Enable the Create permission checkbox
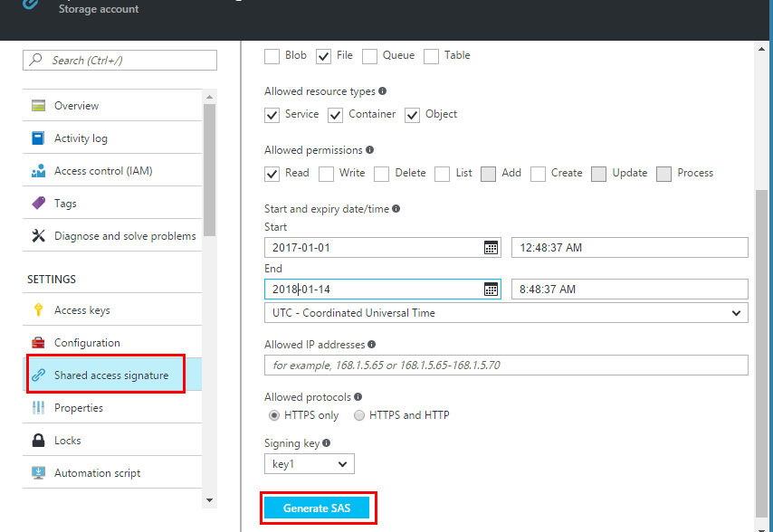The height and width of the screenshot is (532, 773). pyautogui.click(x=539, y=174)
